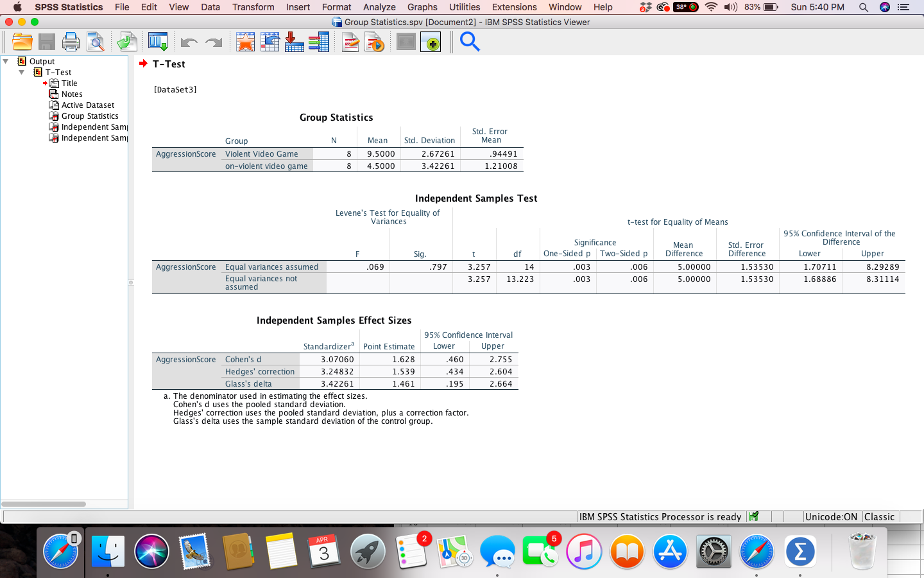The width and height of the screenshot is (924, 578).
Task: Click the blue magnifier Search icon
Action: [x=470, y=42]
